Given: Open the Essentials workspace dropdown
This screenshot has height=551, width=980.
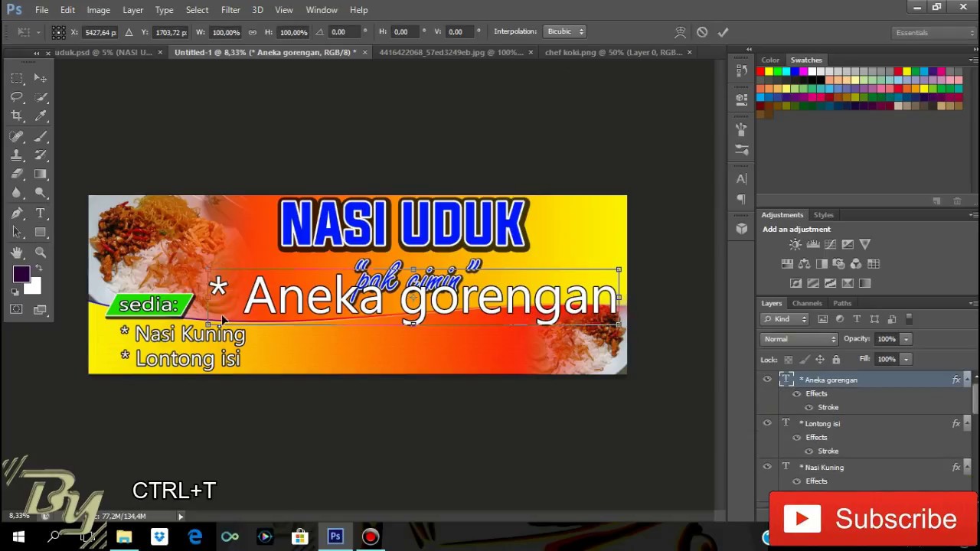Looking at the screenshot, I should pyautogui.click(x=935, y=33).
